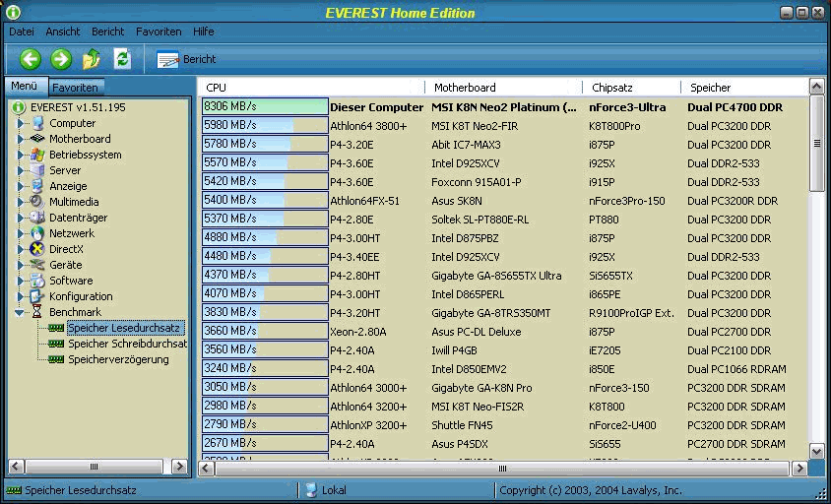Click the 5980 MB/s result bar
831x504 pixels.
265,125
